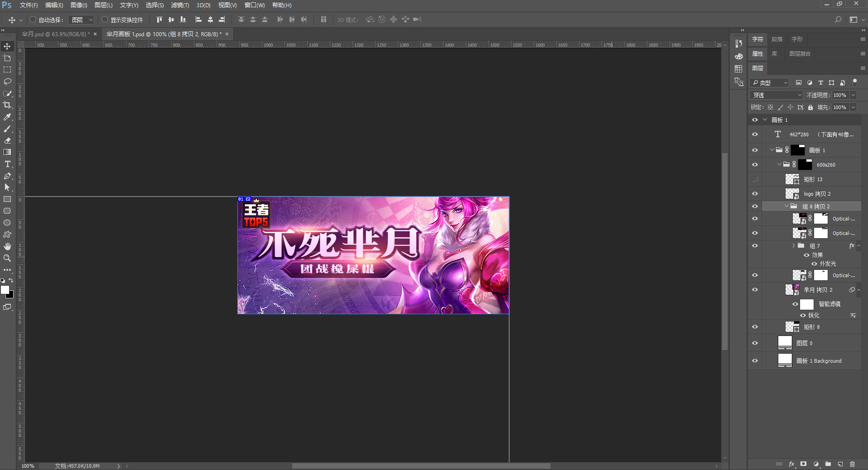The height and width of the screenshot is (470, 868).
Task: Click the foreground color swatch
Action: click(x=5, y=290)
